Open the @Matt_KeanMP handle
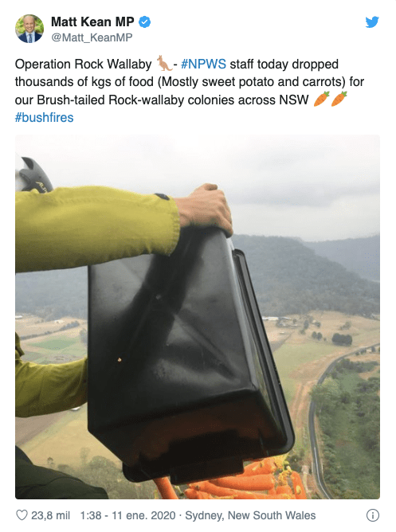396x532 pixels. pyautogui.click(x=92, y=37)
